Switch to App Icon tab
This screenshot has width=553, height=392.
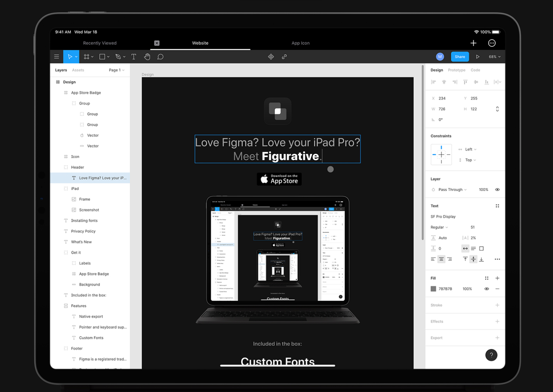click(301, 43)
